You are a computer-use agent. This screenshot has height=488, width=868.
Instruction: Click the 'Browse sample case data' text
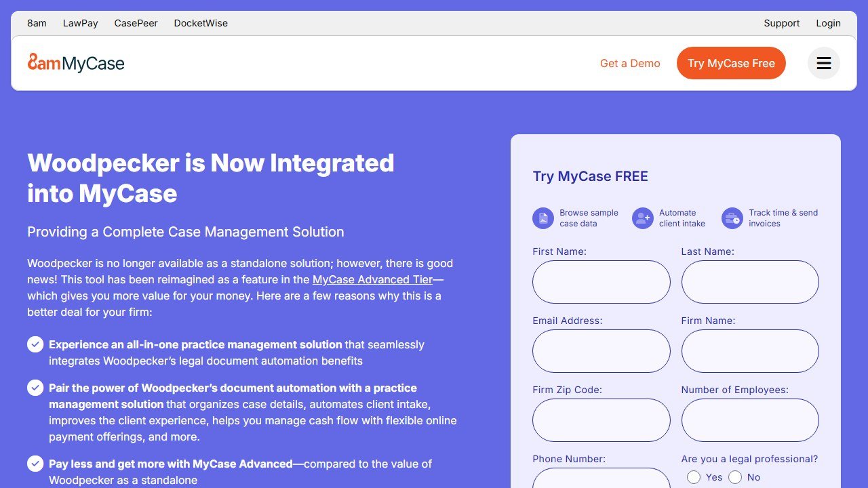[x=589, y=218]
